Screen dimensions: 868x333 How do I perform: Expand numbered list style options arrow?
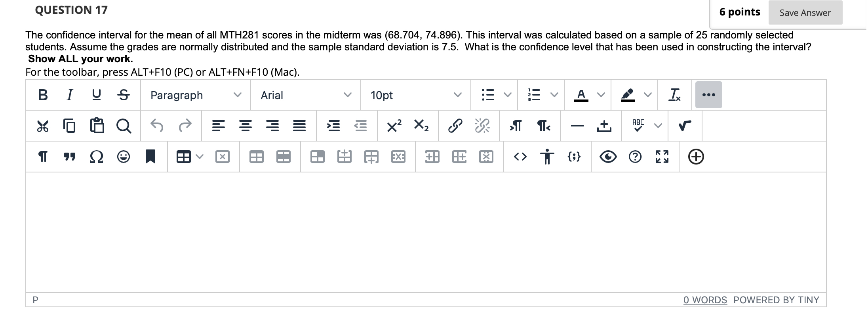coord(554,95)
